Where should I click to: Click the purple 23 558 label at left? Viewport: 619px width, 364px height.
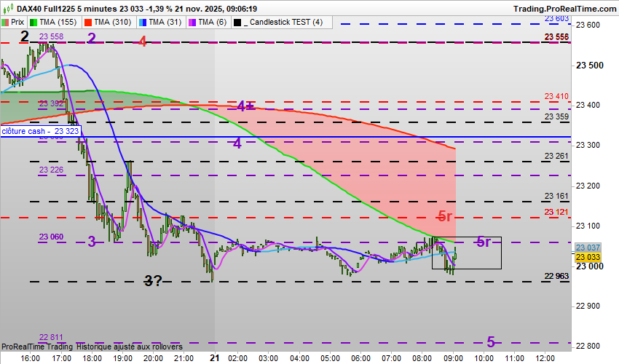point(51,36)
